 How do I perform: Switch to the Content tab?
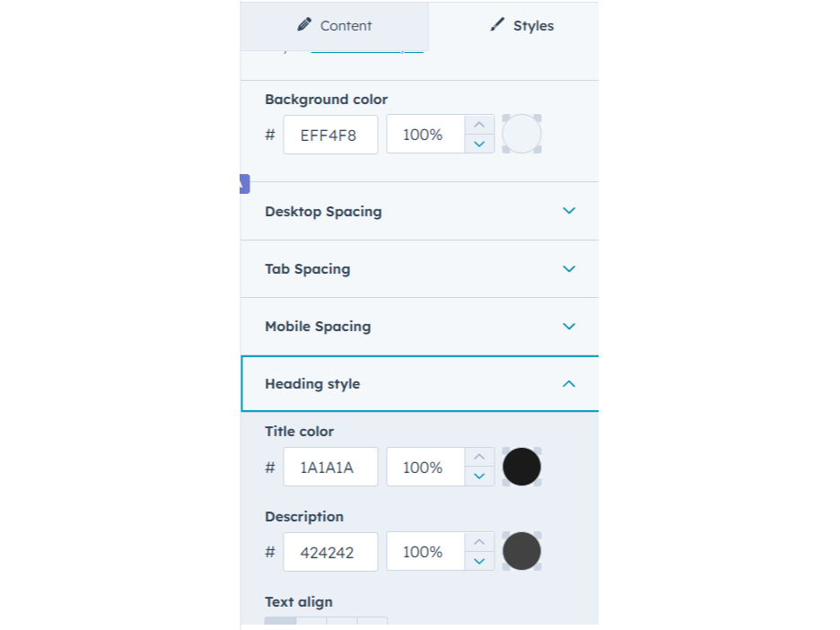coord(334,26)
